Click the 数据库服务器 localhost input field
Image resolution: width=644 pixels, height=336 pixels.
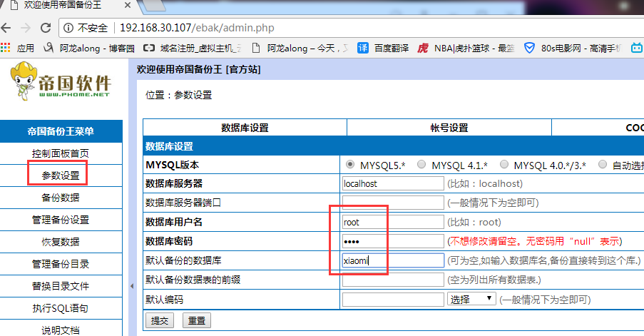[392, 183]
